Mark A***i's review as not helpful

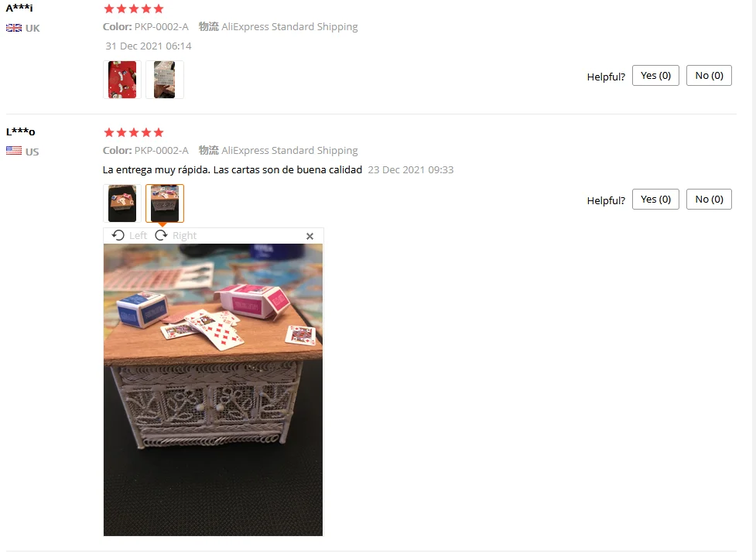[x=710, y=76]
